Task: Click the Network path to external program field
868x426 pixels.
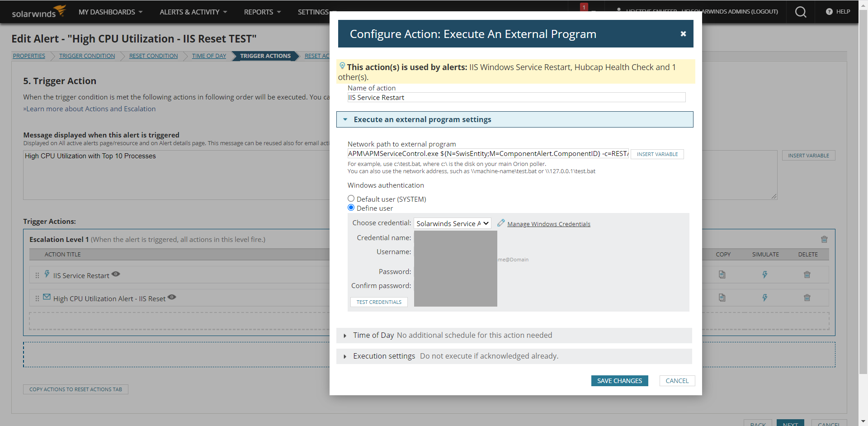Action: (488, 154)
